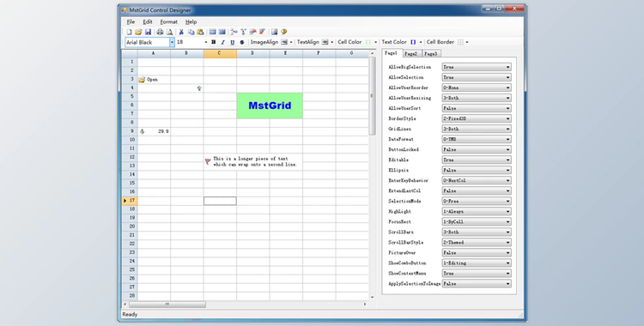Select column header A
644x326 pixels.
point(154,53)
